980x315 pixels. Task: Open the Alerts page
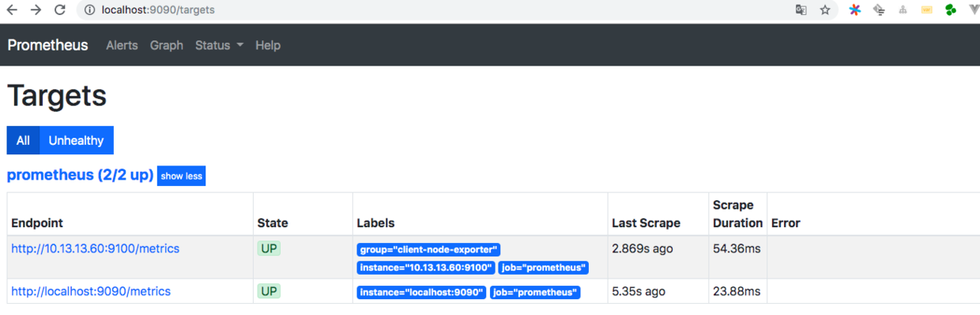[122, 45]
